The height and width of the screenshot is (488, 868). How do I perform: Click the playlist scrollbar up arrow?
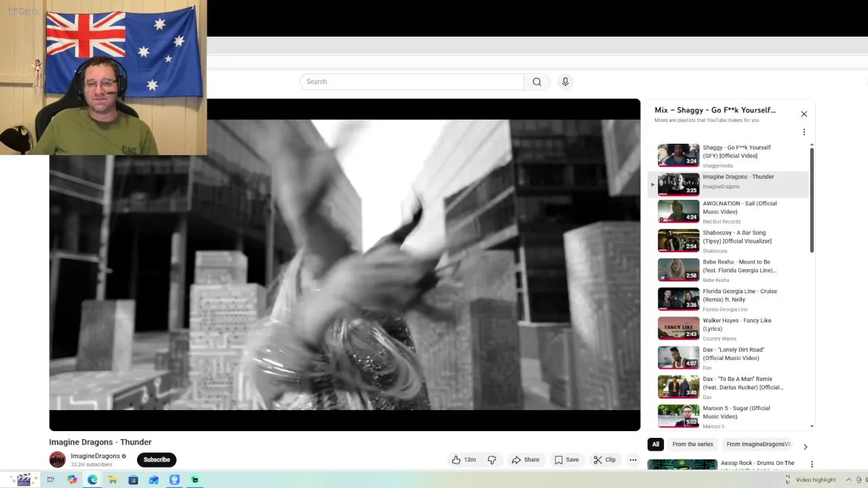pyautogui.click(x=812, y=145)
